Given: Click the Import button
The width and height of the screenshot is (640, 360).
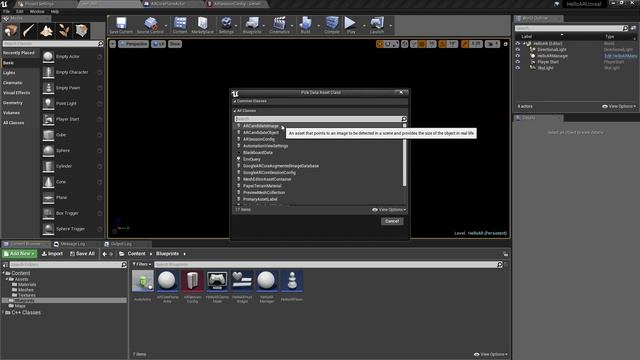Looking at the screenshot, I should click(52, 254).
